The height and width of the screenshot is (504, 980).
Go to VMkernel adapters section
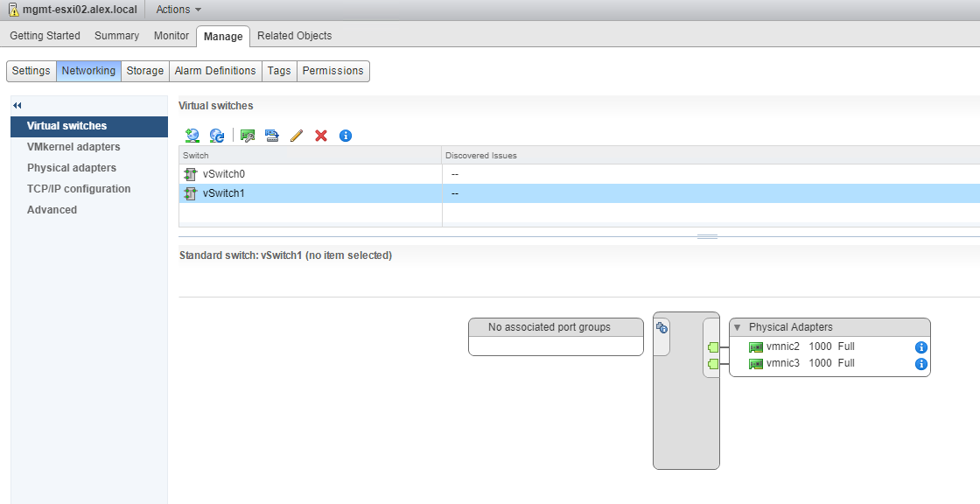[x=73, y=147]
